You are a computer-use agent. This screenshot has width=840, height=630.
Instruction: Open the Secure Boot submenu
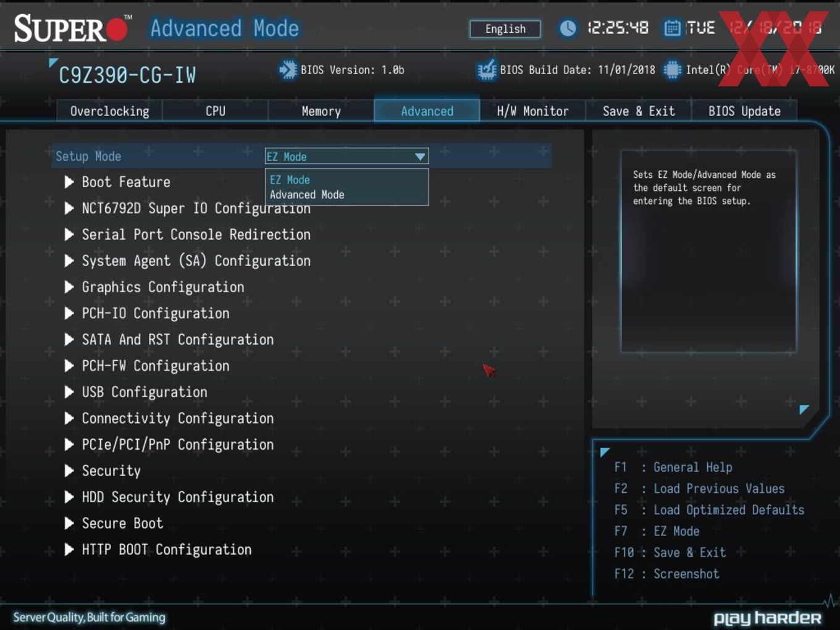[x=122, y=523]
